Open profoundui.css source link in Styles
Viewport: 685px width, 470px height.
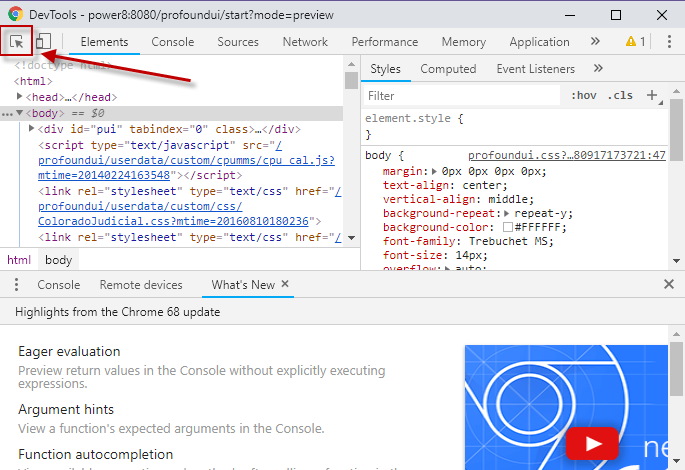click(567, 156)
